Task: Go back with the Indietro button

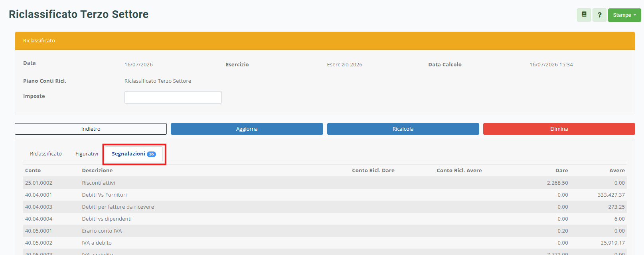Action: pos(91,129)
